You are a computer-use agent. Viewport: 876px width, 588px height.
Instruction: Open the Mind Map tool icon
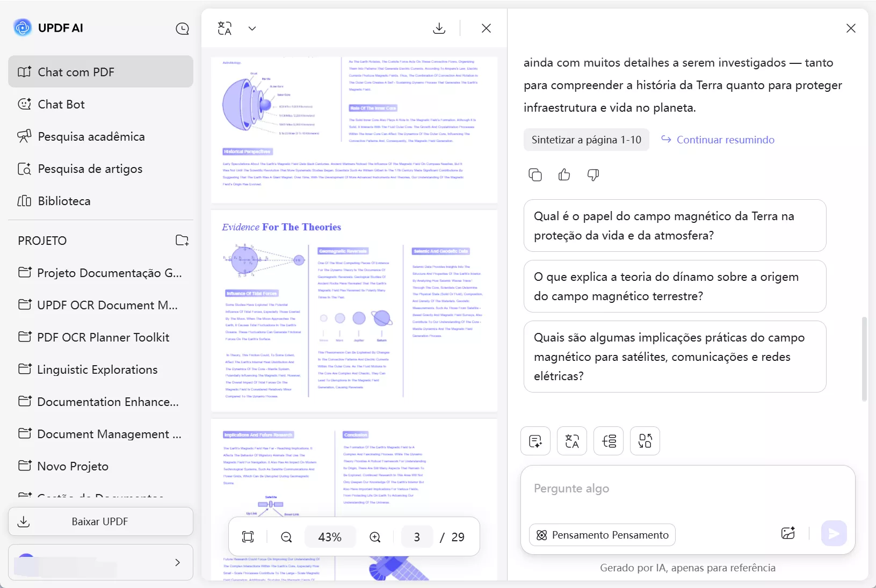coord(609,441)
